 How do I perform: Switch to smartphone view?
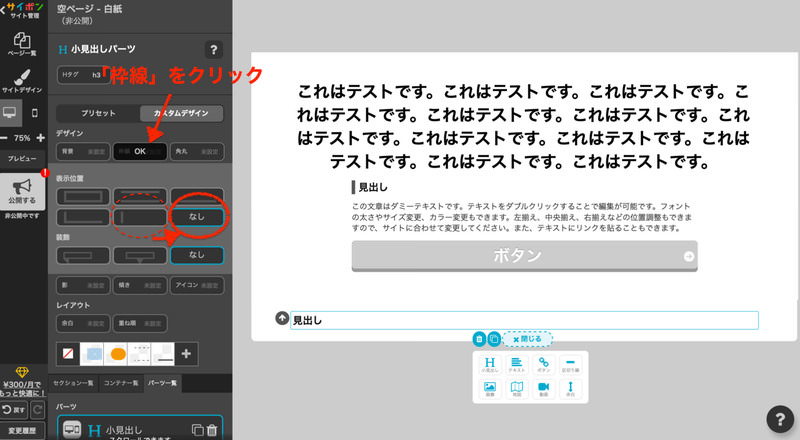pos(35,113)
